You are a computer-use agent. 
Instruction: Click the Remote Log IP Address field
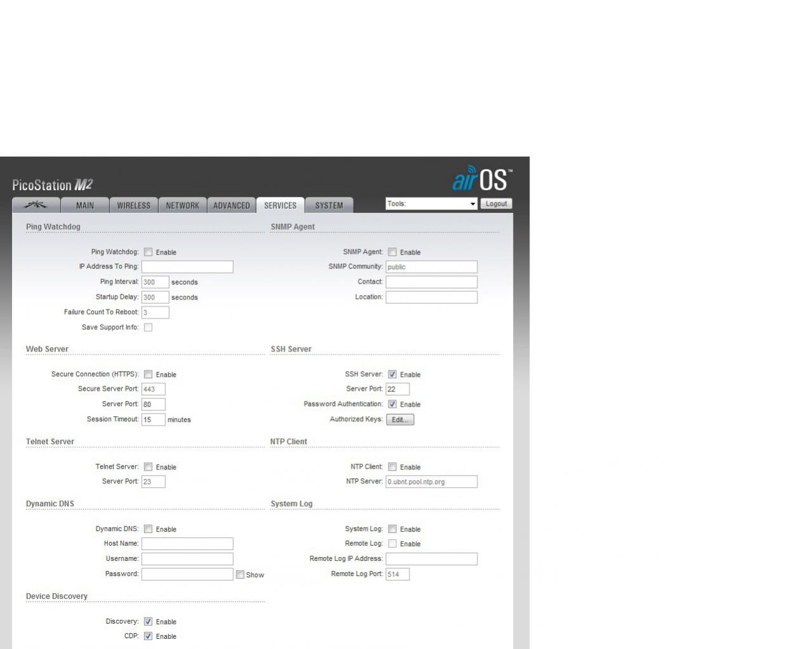pos(432,560)
